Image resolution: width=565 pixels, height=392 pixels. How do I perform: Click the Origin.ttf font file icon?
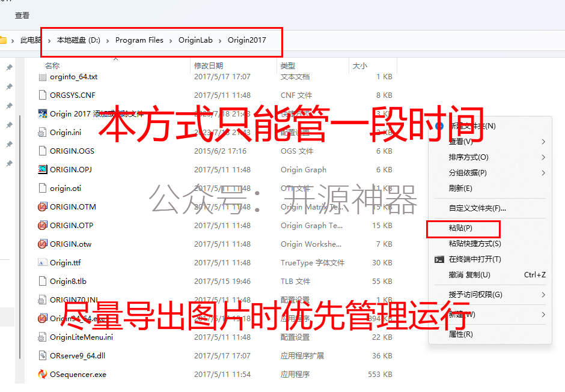[x=43, y=263]
